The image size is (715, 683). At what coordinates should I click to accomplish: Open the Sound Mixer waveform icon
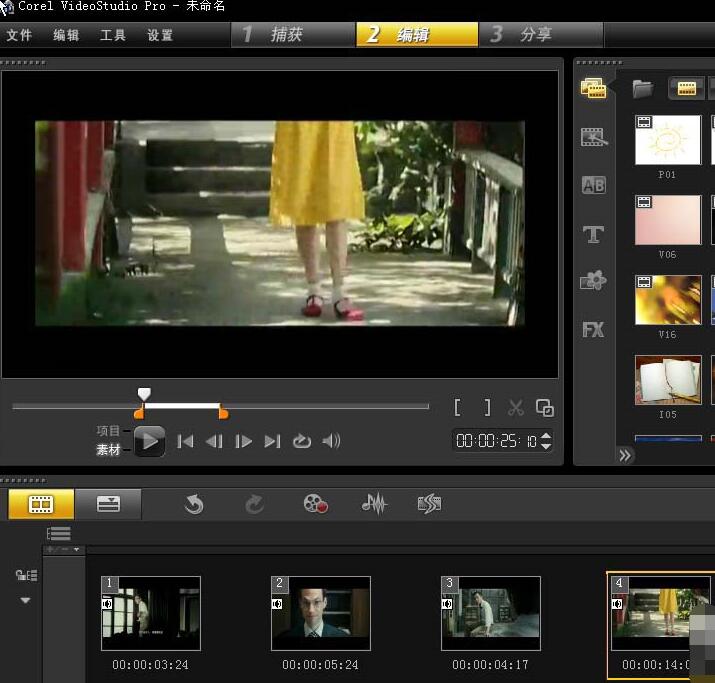pyautogui.click(x=374, y=504)
